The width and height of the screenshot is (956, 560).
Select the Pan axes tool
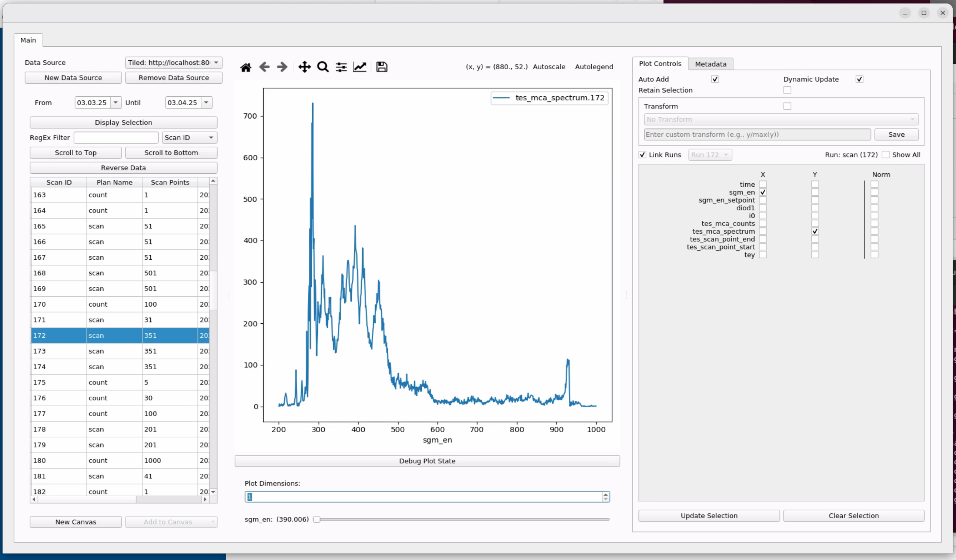coord(304,67)
